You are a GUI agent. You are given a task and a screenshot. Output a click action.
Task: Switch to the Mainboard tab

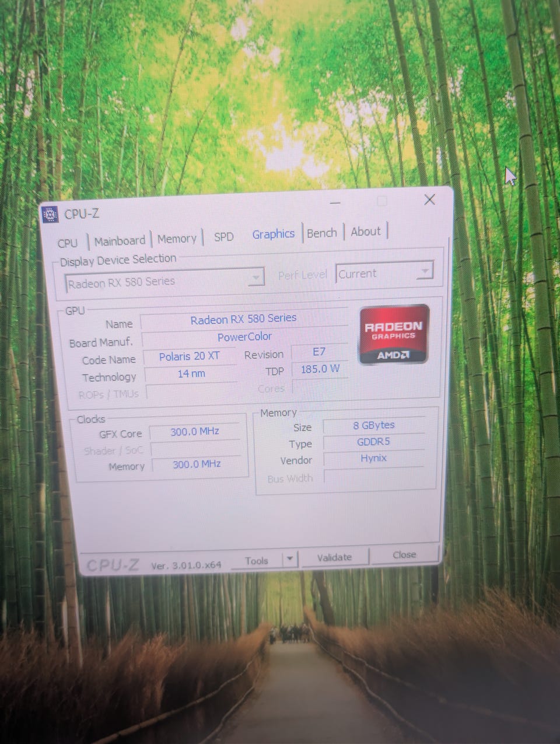(120, 241)
